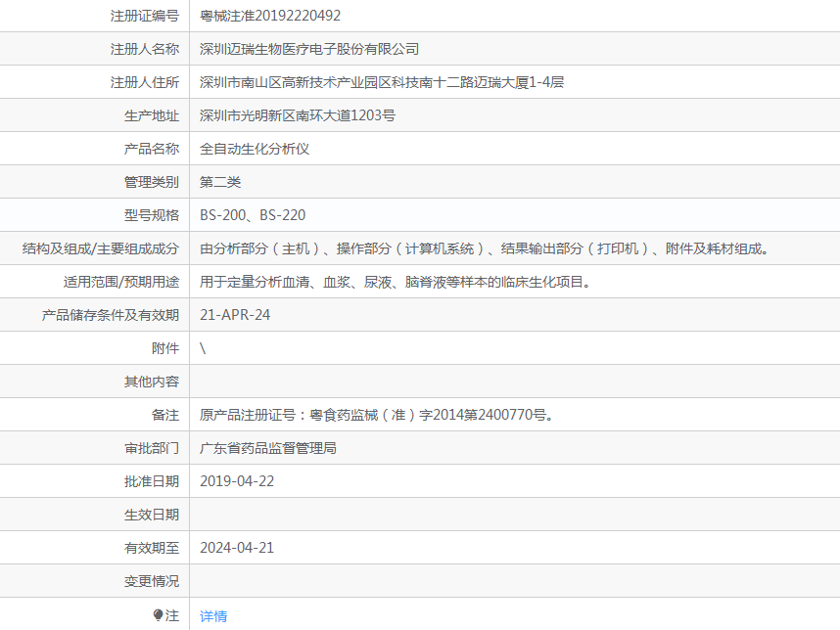Screen dimensions: 840x630
Task: Click the 适用范围/预期用途 label
Action: pos(121,282)
